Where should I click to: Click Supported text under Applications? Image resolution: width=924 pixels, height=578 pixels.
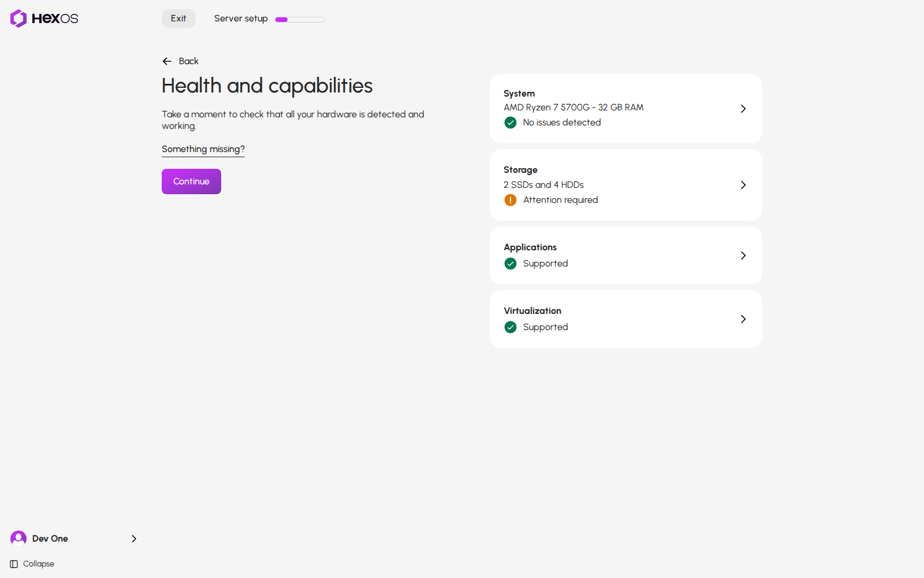click(x=546, y=264)
